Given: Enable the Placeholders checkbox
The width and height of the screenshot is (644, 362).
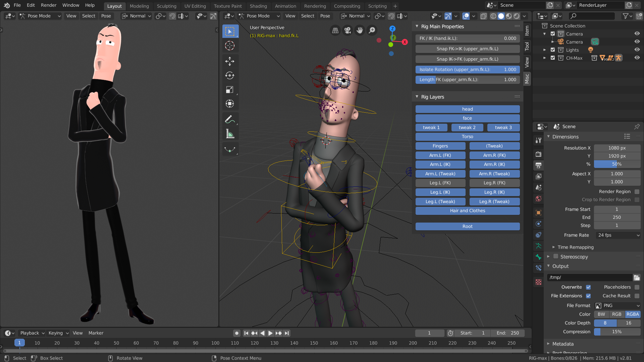Looking at the screenshot, I should (637, 287).
